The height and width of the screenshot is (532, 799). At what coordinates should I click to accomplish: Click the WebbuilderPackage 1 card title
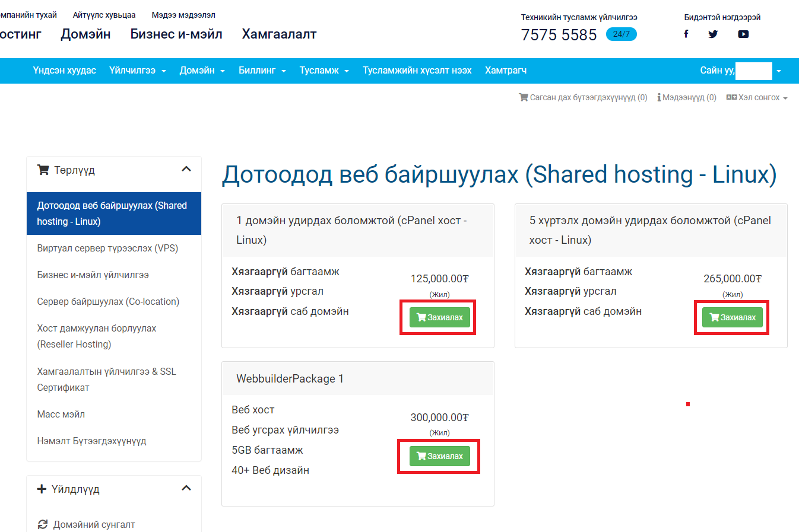pyautogui.click(x=290, y=378)
